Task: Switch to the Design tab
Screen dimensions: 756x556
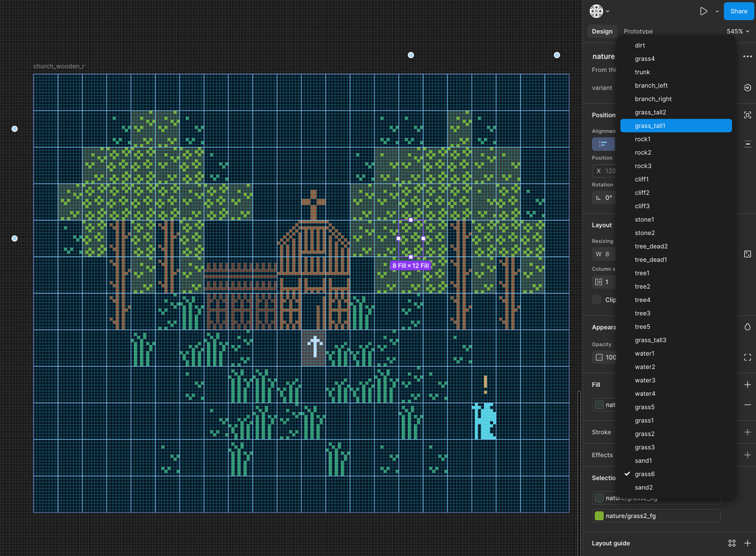Action: pyautogui.click(x=602, y=32)
